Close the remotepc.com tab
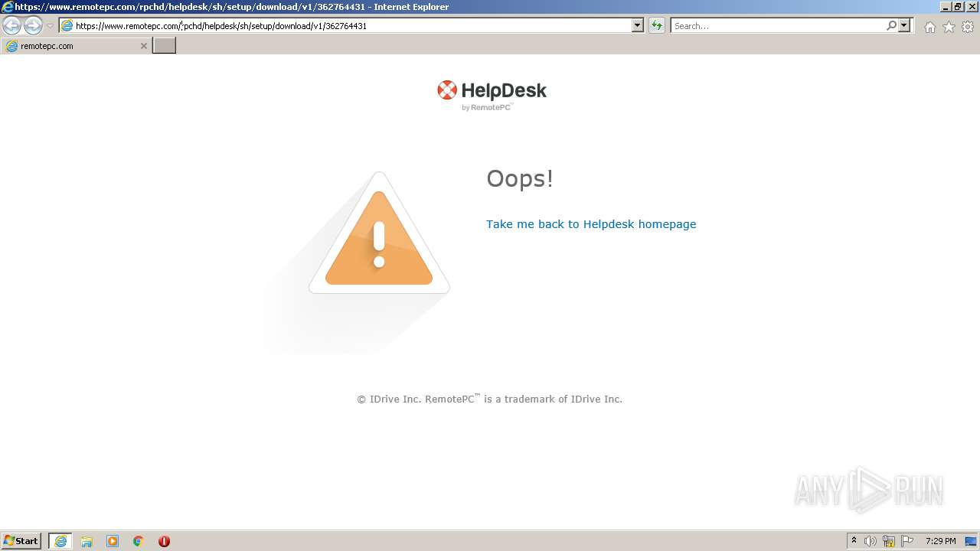 143,46
